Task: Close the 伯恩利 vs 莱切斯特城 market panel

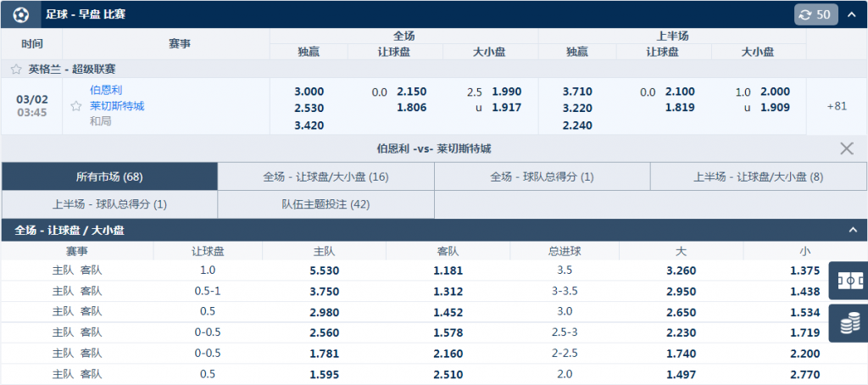Action: click(846, 148)
